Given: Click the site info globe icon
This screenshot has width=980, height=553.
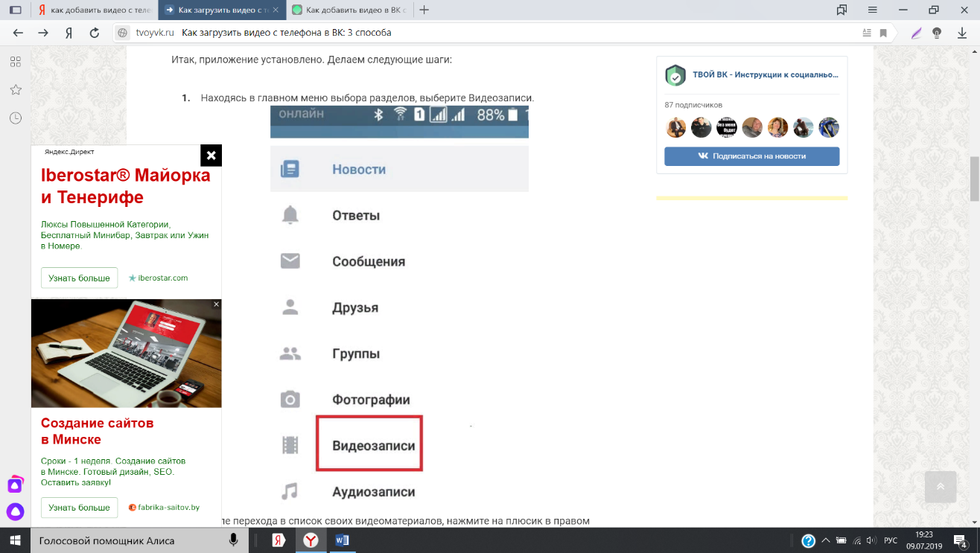Looking at the screenshot, I should pos(124,33).
